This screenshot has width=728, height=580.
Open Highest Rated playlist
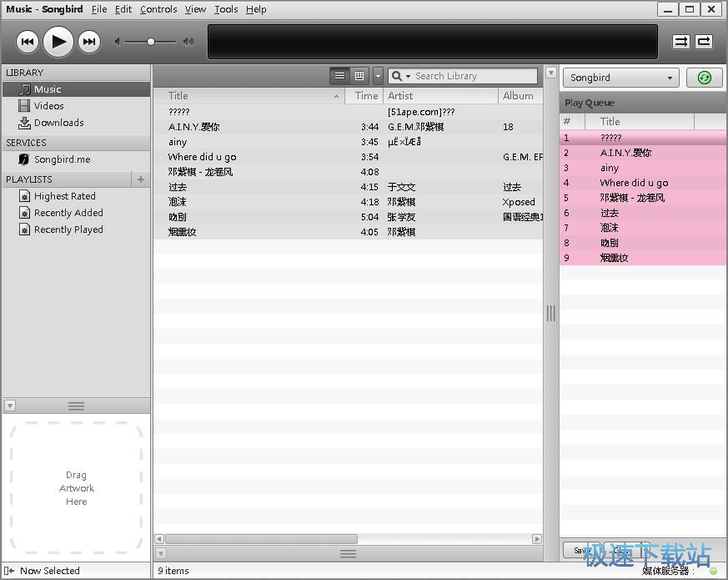tap(77, 196)
